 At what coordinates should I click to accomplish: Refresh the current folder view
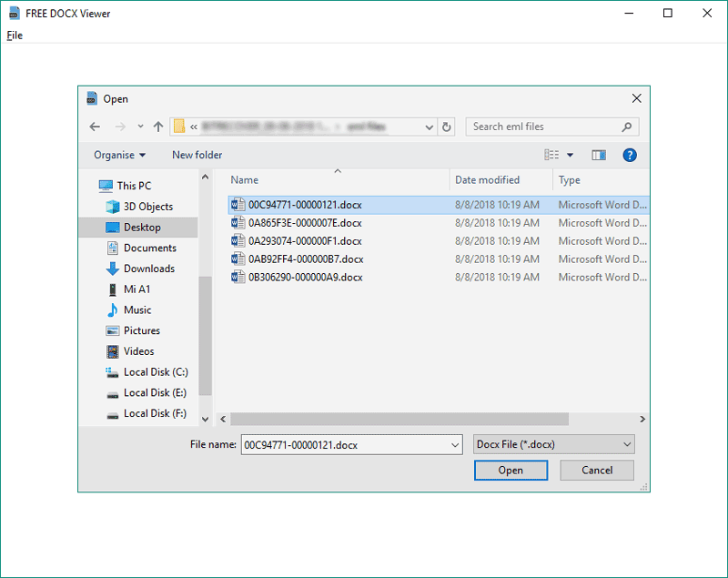(x=446, y=127)
